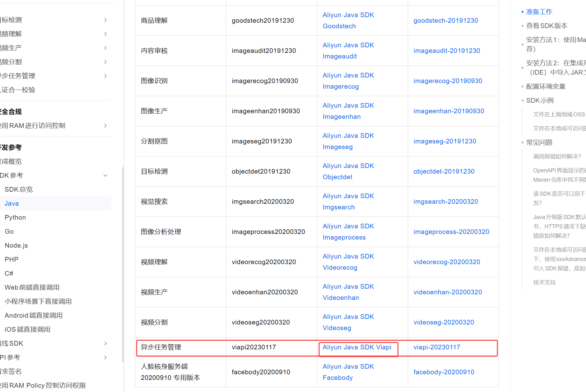The height and width of the screenshot is (392, 586).
Task: Open the Aliyun Java SDK Imageaudit link
Action: [x=348, y=51]
